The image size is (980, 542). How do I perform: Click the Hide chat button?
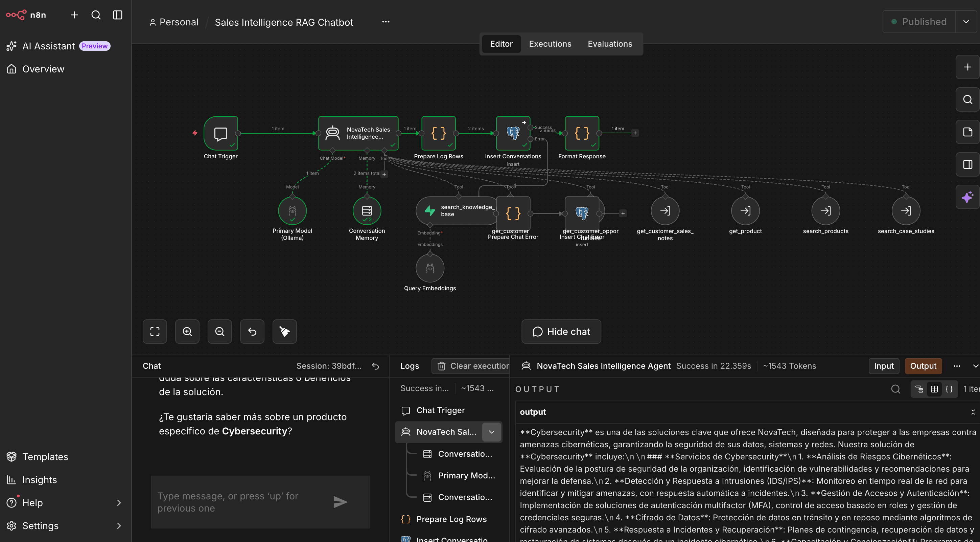point(561,332)
